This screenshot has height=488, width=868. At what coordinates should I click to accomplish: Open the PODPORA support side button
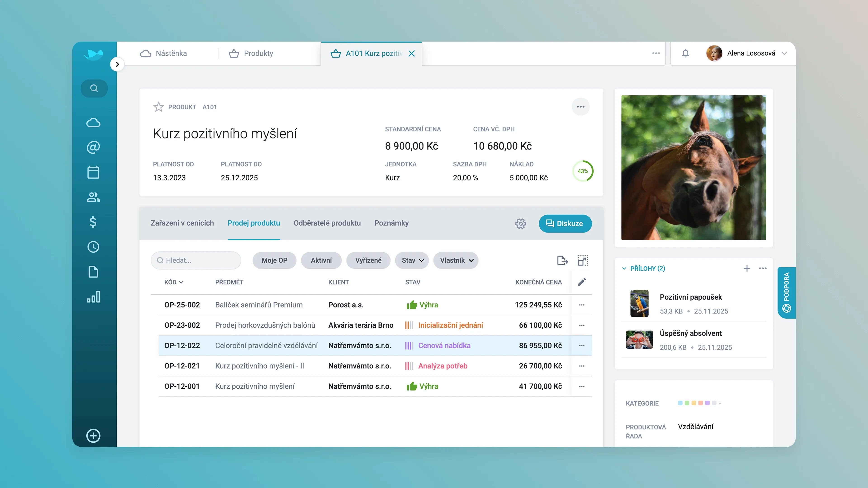pyautogui.click(x=786, y=293)
